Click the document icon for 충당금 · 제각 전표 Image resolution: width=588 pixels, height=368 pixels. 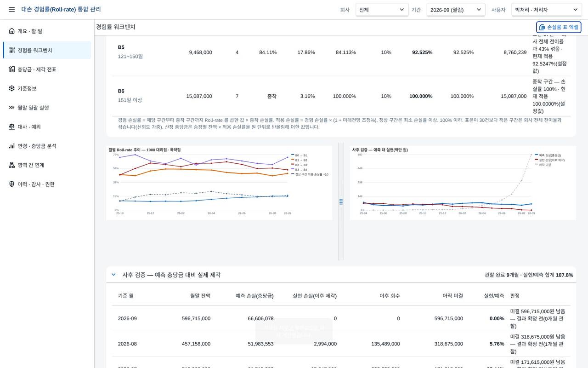pos(11,69)
